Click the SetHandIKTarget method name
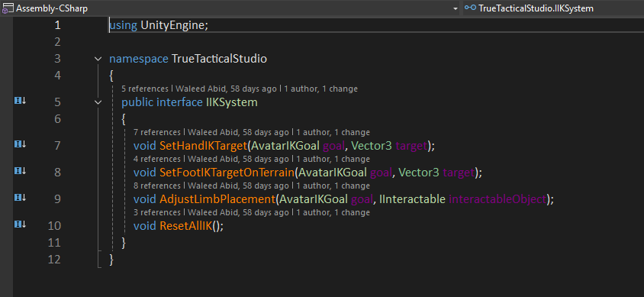This screenshot has height=297, width=644. click(203, 145)
